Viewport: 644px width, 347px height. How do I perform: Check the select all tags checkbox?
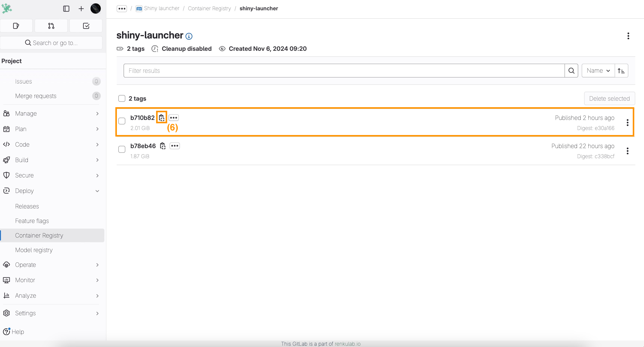(122, 99)
